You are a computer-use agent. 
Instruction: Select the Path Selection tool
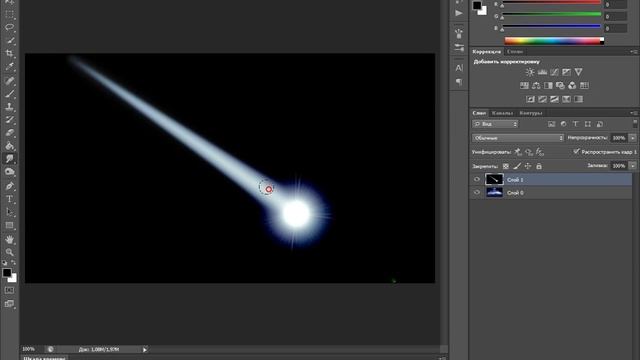click(9, 212)
